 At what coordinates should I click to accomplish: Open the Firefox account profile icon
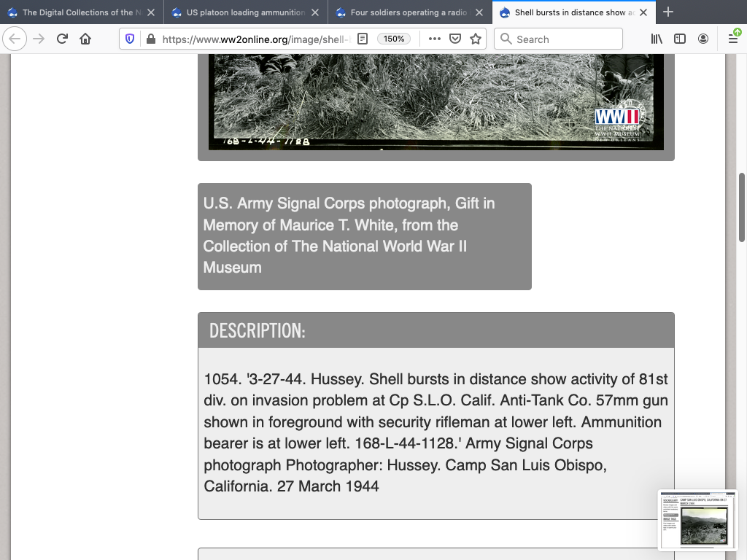(703, 39)
